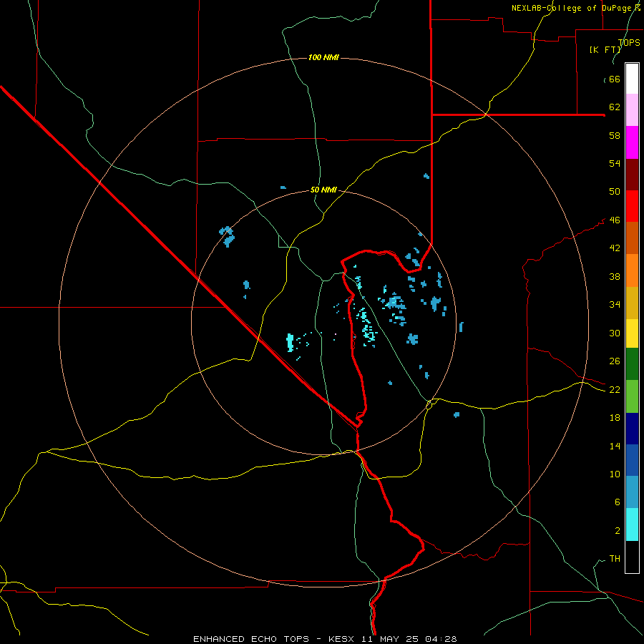Click the 18 value on the legend scale

615,418
